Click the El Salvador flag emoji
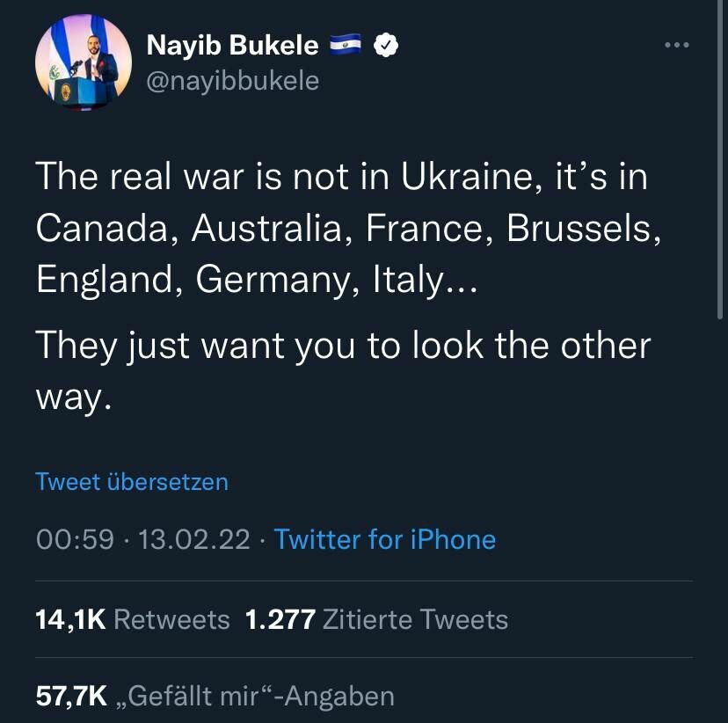This screenshot has width=728, height=723. (x=346, y=45)
